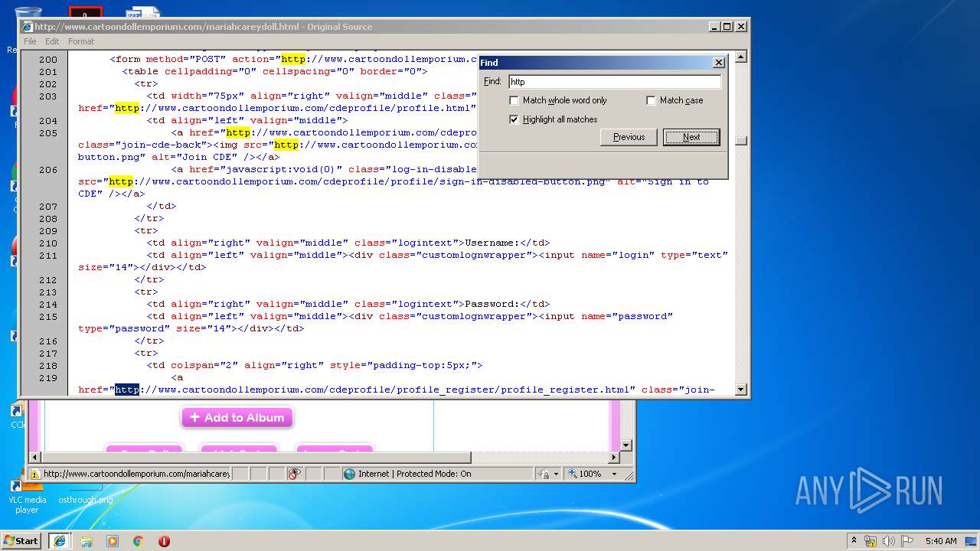Click source view scrollbar down arrow

pos(740,390)
